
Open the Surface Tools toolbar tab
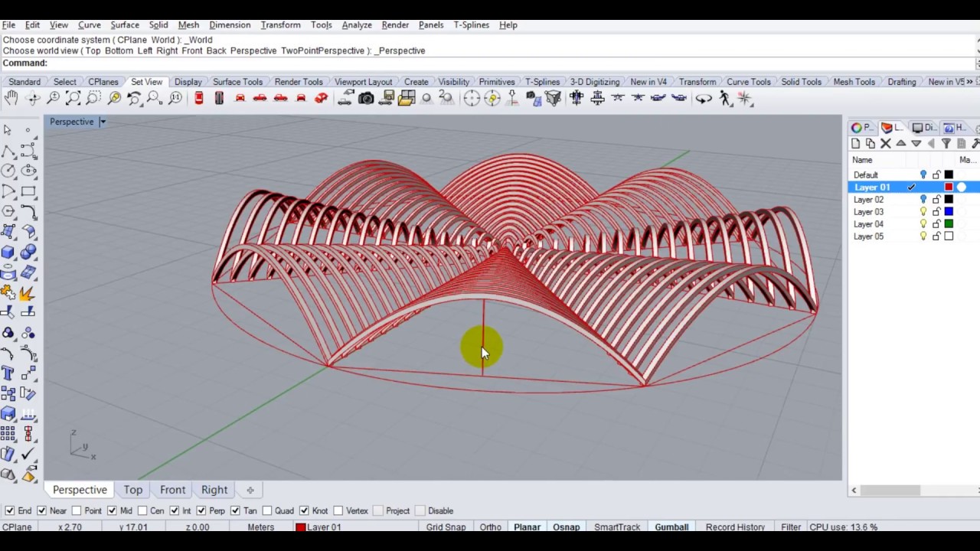coord(237,82)
